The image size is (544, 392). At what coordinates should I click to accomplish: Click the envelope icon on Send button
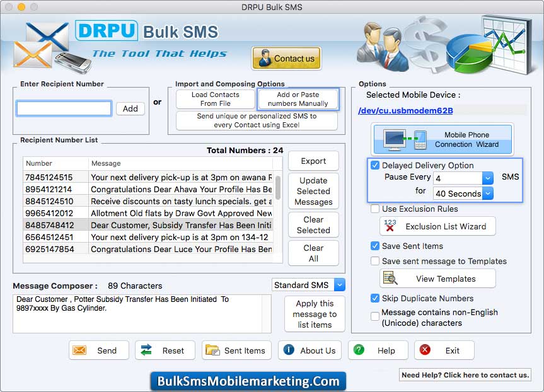(x=79, y=350)
